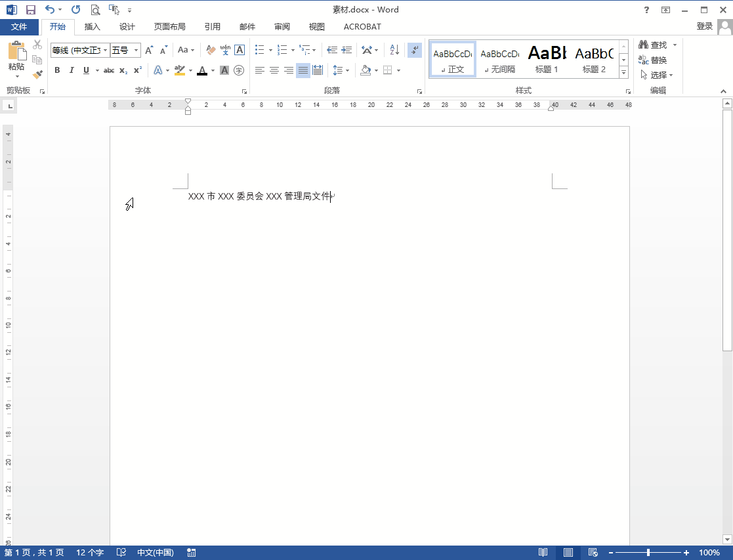
Task: Save the document from quick access toolbar
Action: point(30,10)
